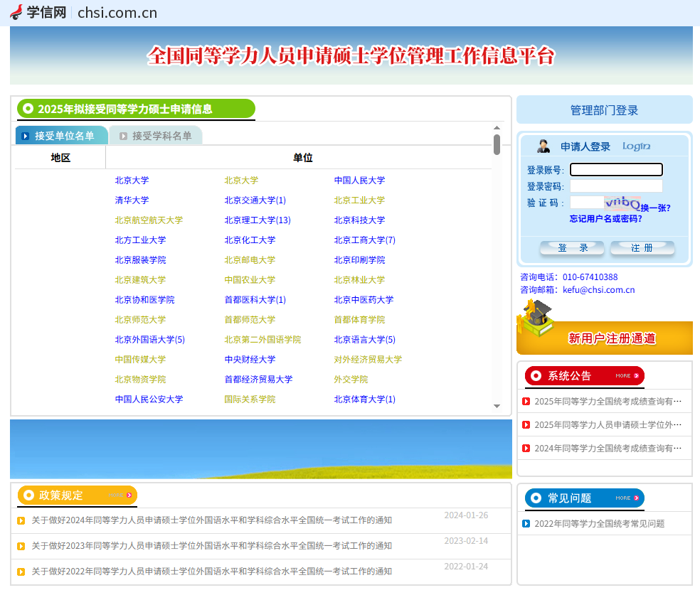Open the 北京大学 university link
This screenshot has height=595, width=700.
(133, 180)
